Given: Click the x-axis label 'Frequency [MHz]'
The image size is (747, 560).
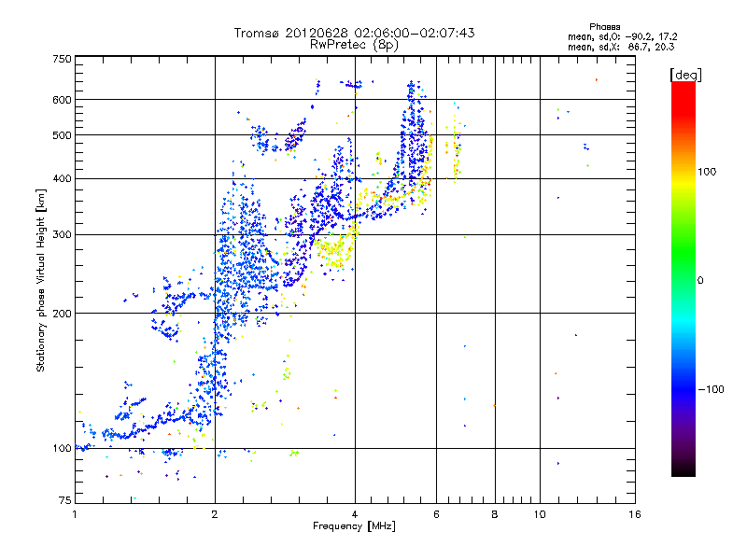Looking at the screenshot, I should click(x=354, y=526).
